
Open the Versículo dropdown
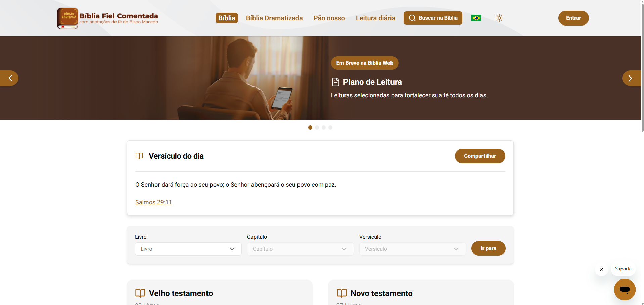point(412,249)
